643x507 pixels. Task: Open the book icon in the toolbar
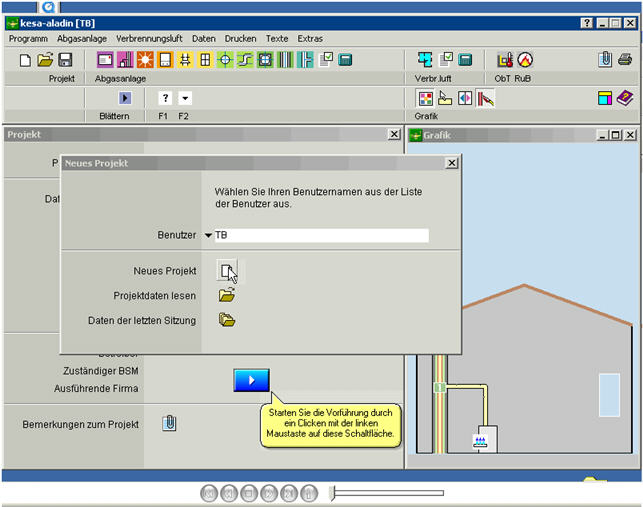tap(625, 98)
